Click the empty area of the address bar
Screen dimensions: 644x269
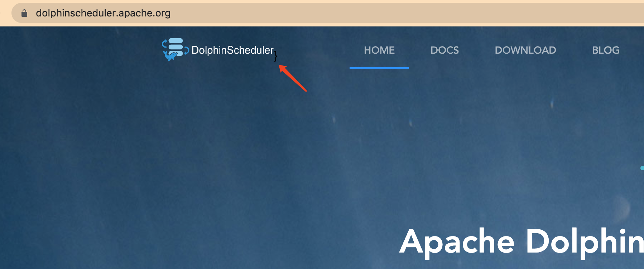(394, 13)
